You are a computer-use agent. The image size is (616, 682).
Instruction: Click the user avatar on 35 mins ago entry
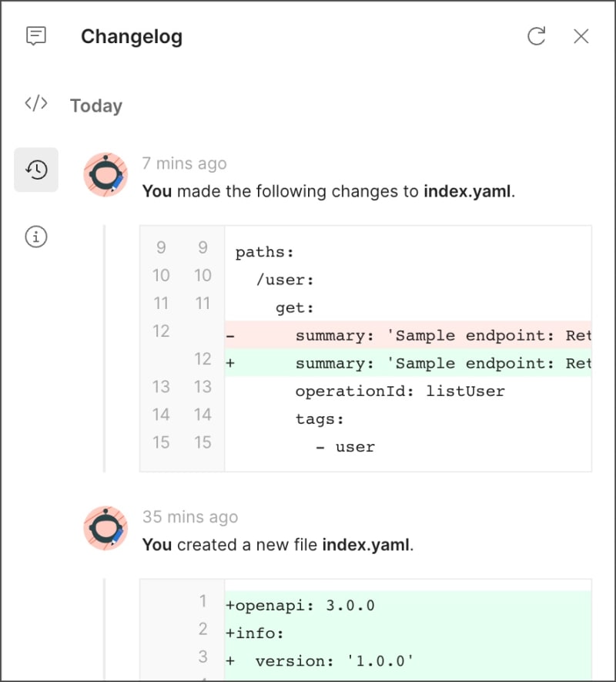coord(105,529)
